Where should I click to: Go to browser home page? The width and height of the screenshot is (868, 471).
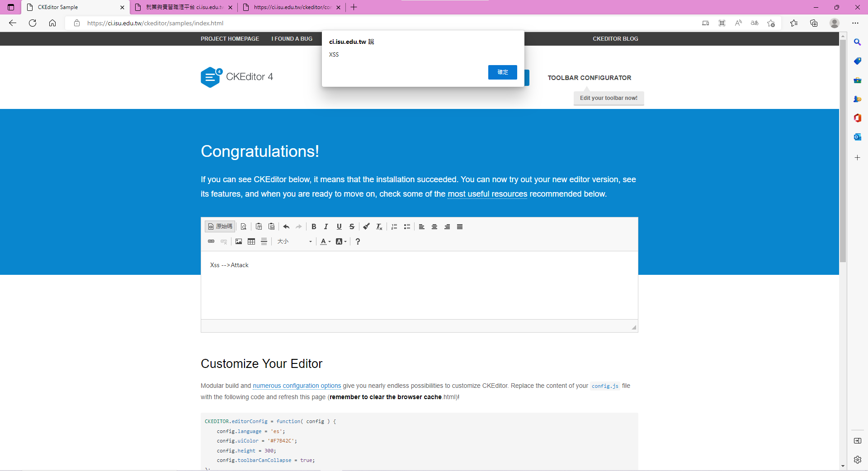point(52,23)
